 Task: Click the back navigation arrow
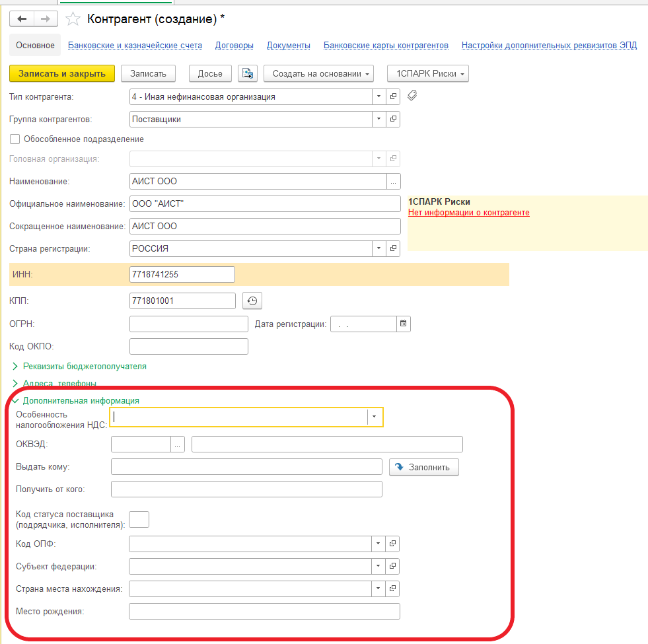click(22, 19)
